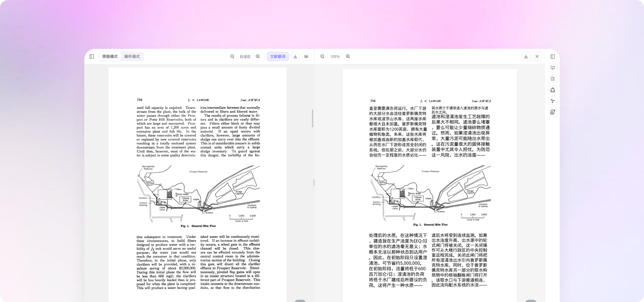644x302 pixels.
Task: Zoom out the translated pane
Action: (x=322, y=56)
